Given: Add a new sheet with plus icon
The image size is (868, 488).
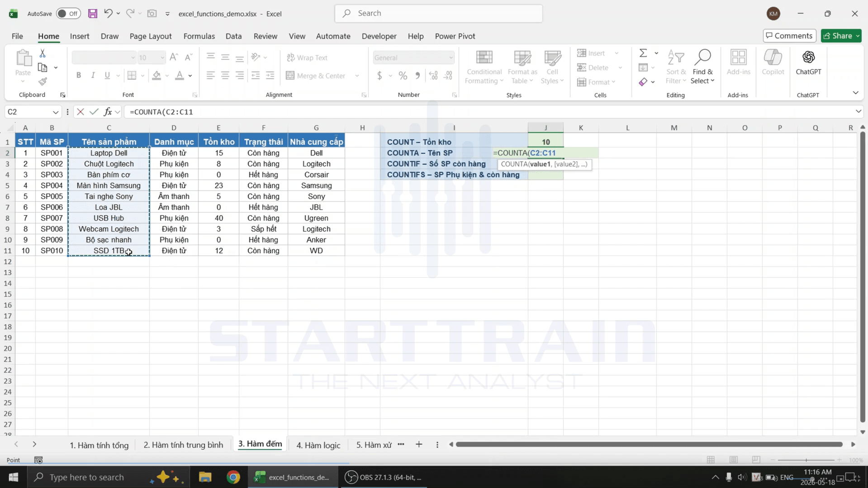Looking at the screenshot, I should pos(419,445).
